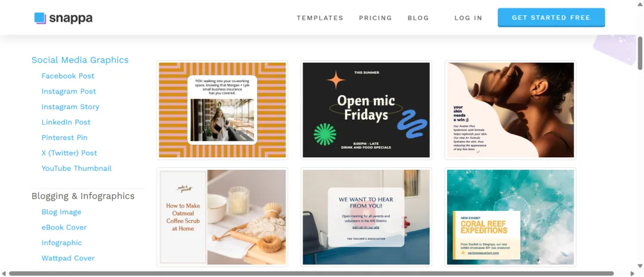Select the Coral Reef Expeditions template

click(510, 217)
